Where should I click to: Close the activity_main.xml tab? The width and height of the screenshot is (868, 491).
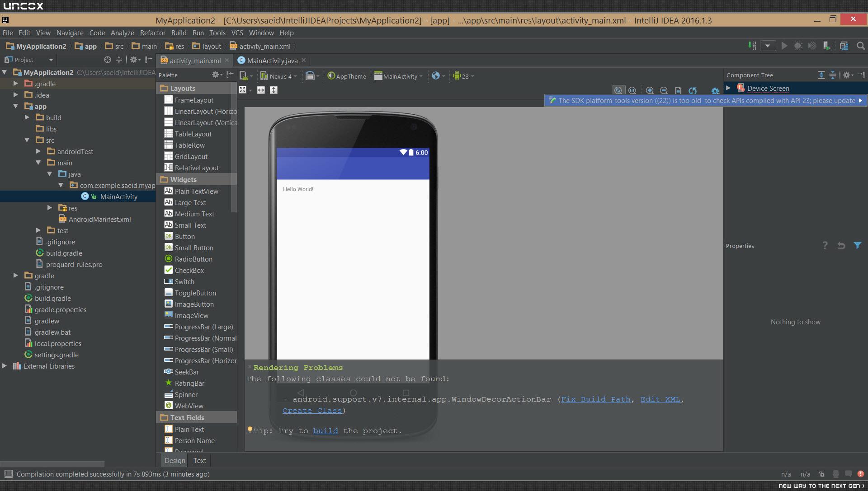click(227, 60)
